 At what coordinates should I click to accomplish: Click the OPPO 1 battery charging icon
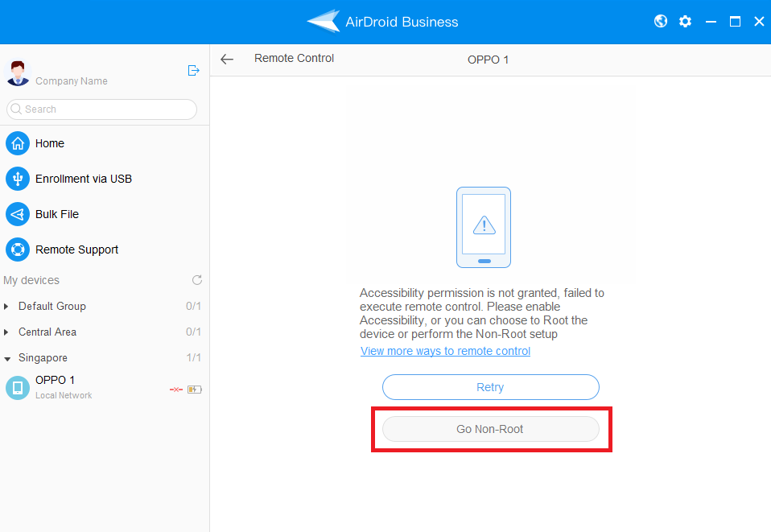(194, 390)
